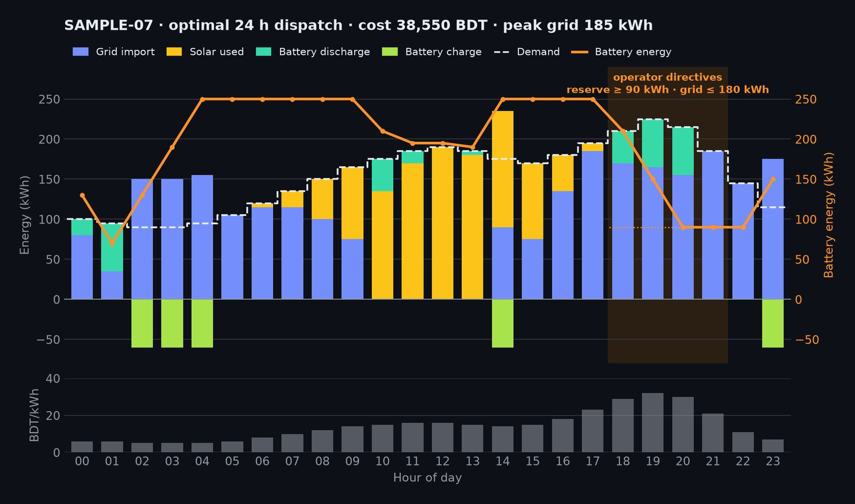Viewport: 855px width, 504px height.
Task: Click the hour 12 solar used bar
Action: 442,223
